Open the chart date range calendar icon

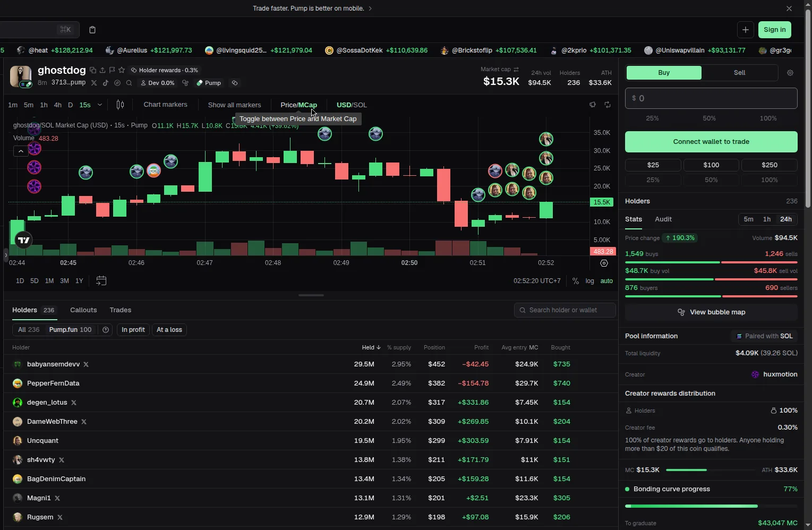click(101, 280)
